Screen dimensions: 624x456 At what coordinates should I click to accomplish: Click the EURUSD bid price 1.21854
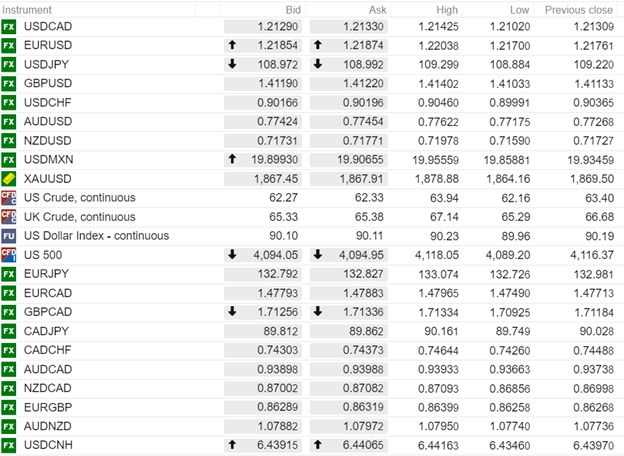(x=276, y=45)
